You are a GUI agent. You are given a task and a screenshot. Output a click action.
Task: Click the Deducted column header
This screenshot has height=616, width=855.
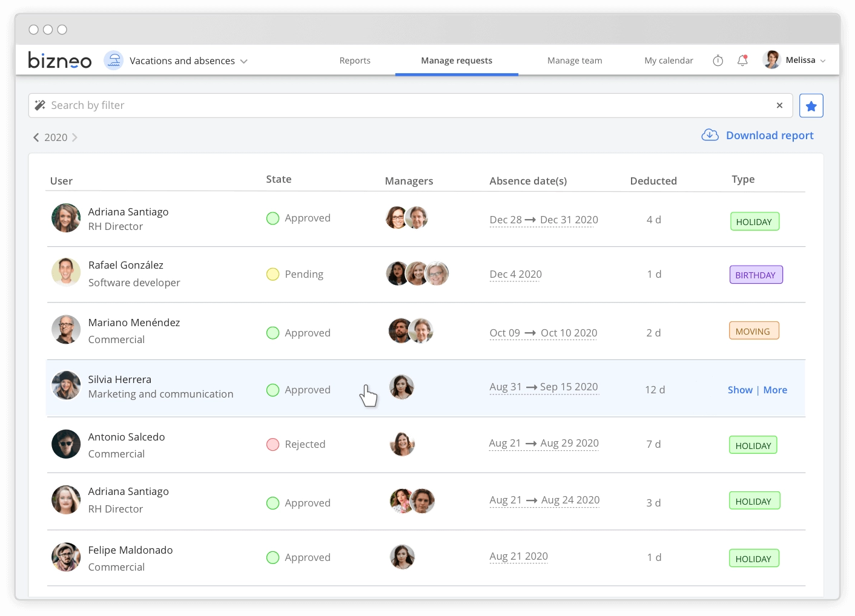653,181
